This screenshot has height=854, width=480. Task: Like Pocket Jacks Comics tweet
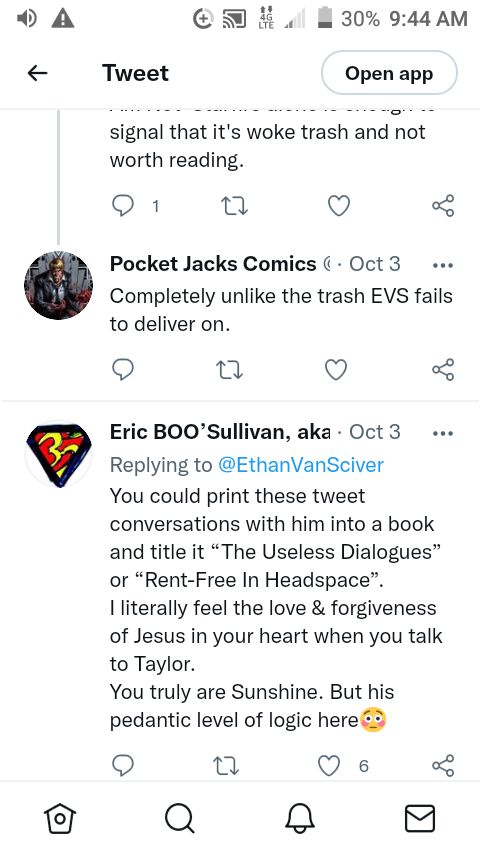pyautogui.click(x=336, y=370)
